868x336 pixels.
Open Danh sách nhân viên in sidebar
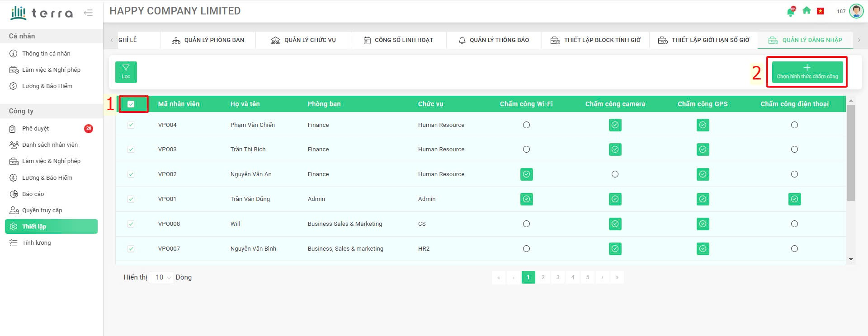50,145
